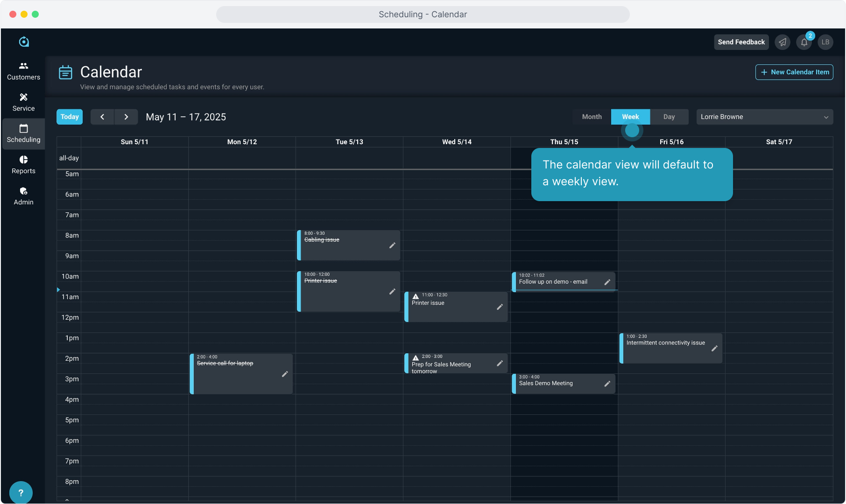This screenshot has width=846, height=504.
Task: Select Scheduling in the sidebar
Action: point(23,133)
